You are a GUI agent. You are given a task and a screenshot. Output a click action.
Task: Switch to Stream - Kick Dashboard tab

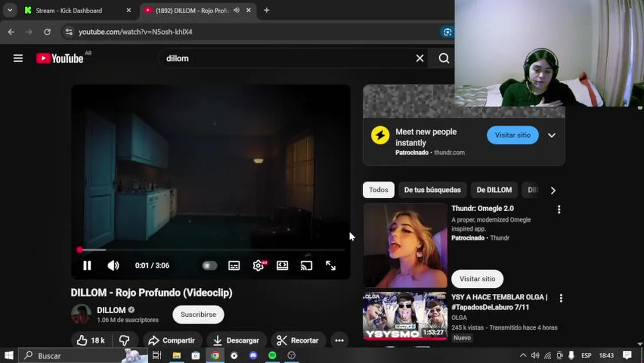click(x=78, y=10)
